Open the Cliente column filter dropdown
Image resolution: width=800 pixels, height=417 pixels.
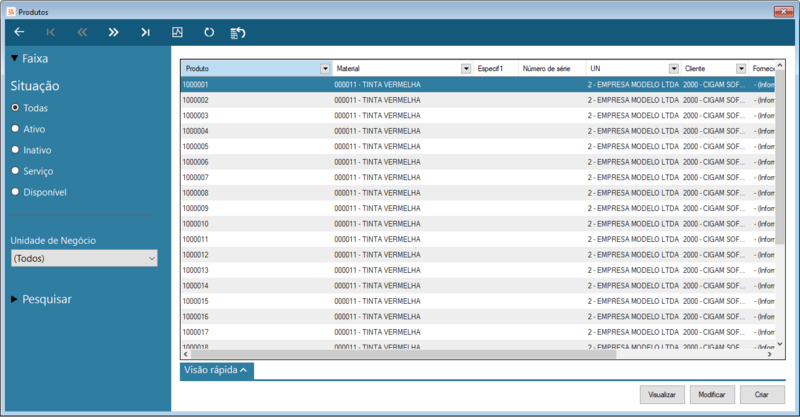pyautogui.click(x=741, y=68)
